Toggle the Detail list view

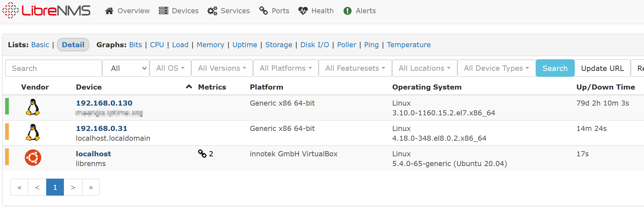(x=73, y=45)
